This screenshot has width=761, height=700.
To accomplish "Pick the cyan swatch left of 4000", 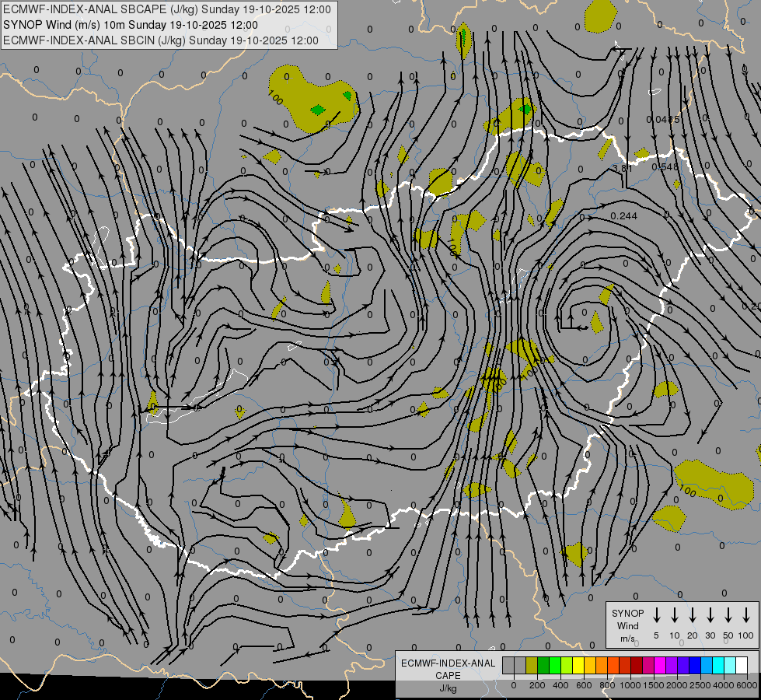I will coord(719,665).
